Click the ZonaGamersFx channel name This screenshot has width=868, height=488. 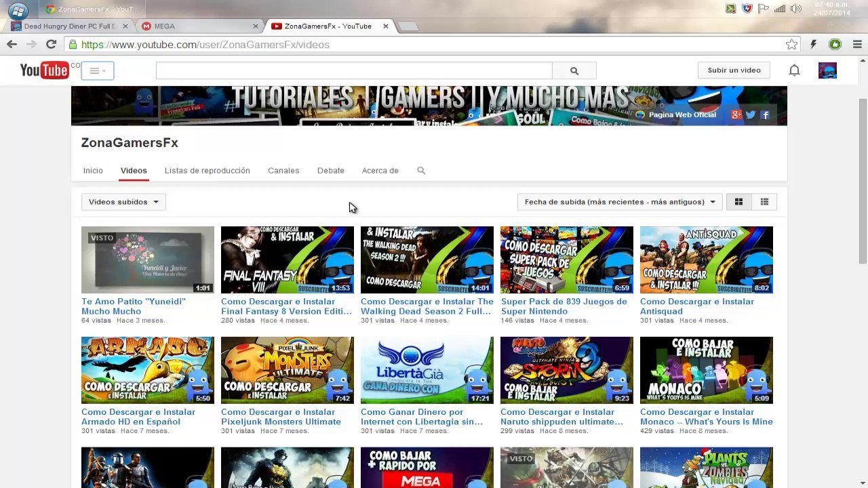click(x=130, y=142)
